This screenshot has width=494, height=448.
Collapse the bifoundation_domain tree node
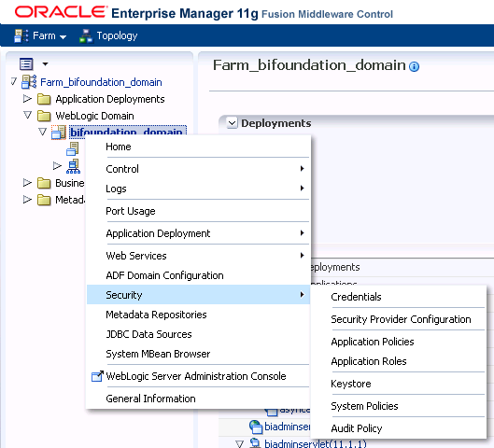tap(43, 132)
